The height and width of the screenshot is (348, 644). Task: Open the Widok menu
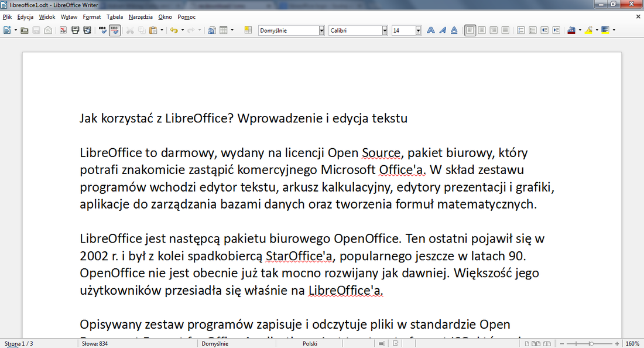coord(47,17)
